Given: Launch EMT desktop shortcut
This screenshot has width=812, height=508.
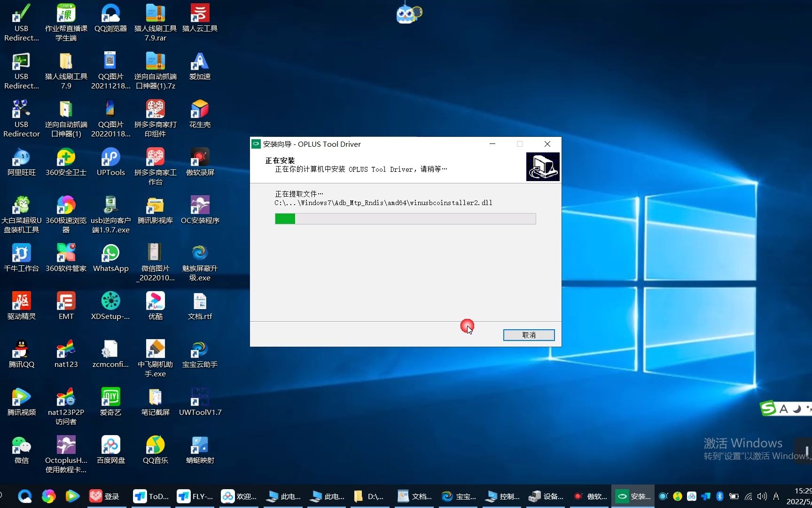Looking at the screenshot, I should tap(66, 306).
